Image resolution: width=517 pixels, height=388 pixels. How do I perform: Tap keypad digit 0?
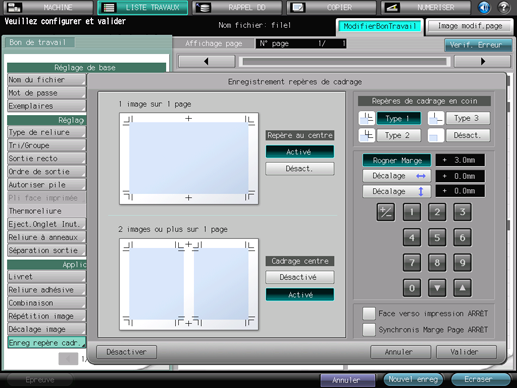point(412,288)
